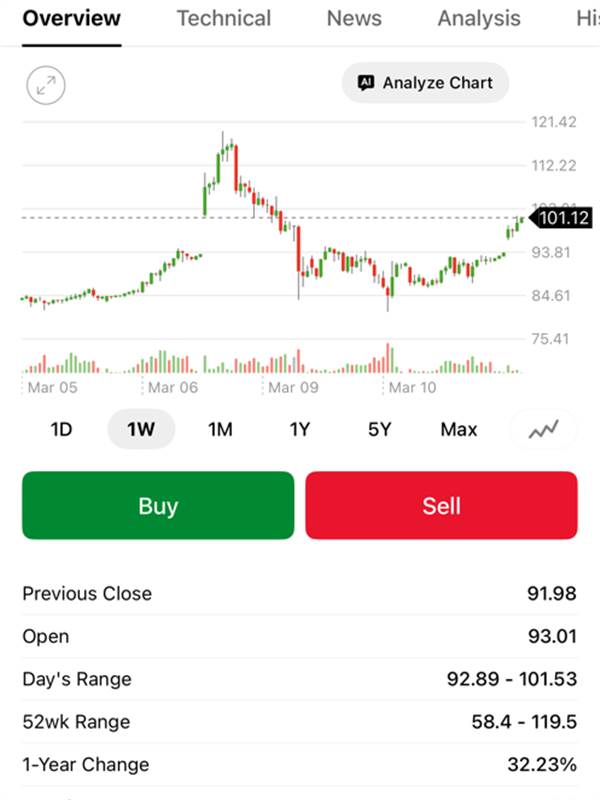
Task: Click the 101.12 current price label
Action: tap(562, 218)
